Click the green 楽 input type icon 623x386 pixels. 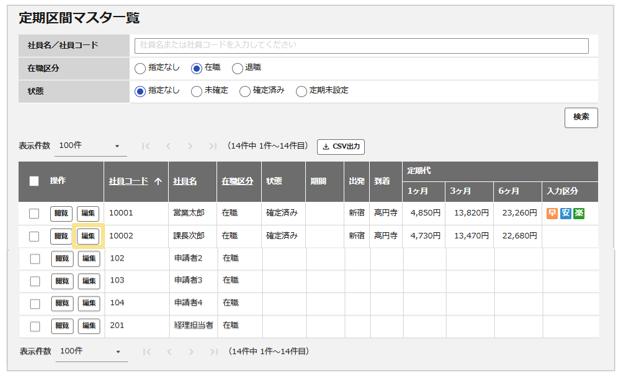[579, 213]
